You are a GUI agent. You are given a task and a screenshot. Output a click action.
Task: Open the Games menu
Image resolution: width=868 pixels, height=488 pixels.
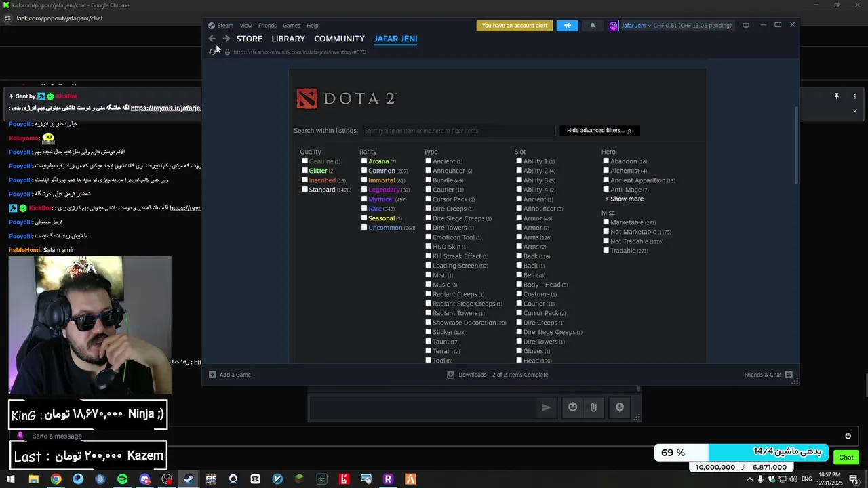[292, 26]
